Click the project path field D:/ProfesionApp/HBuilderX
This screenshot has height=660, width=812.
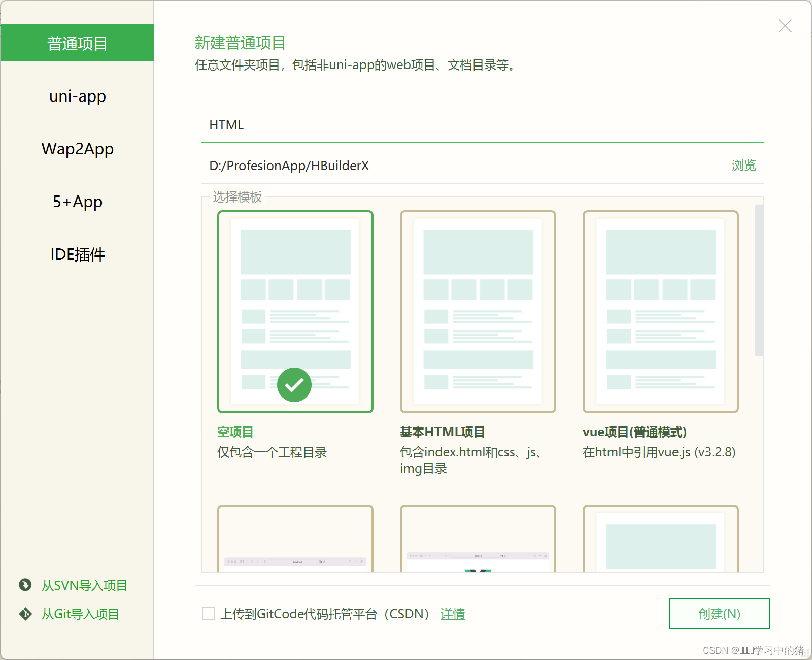(462, 166)
